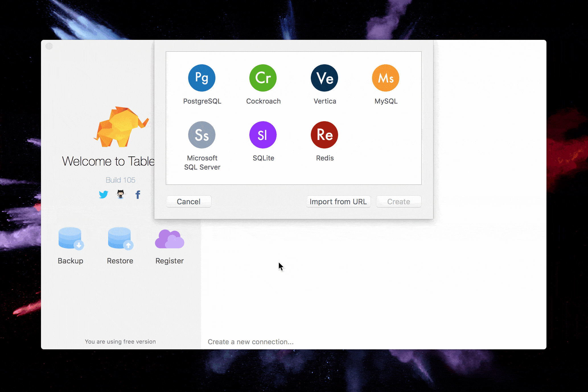The image size is (588, 392).
Task: Select Microsoft SQL Server connection
Action: [202, 146]
